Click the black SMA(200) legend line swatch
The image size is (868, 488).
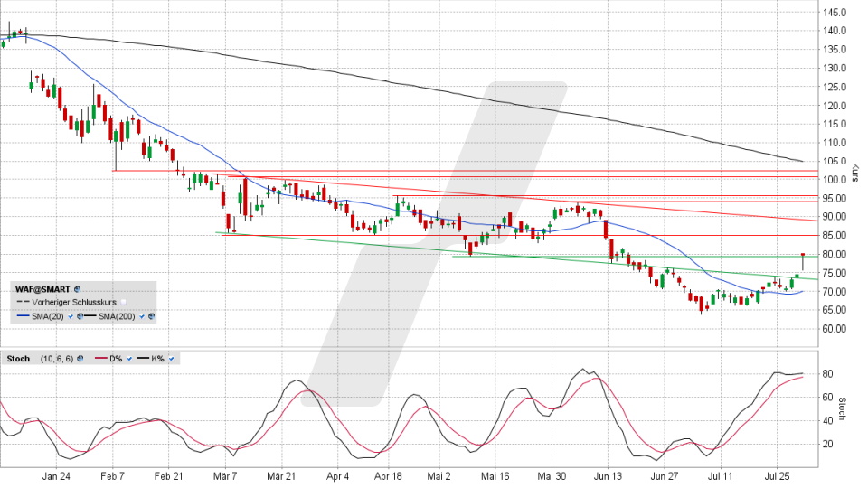(x=90, y=315)
